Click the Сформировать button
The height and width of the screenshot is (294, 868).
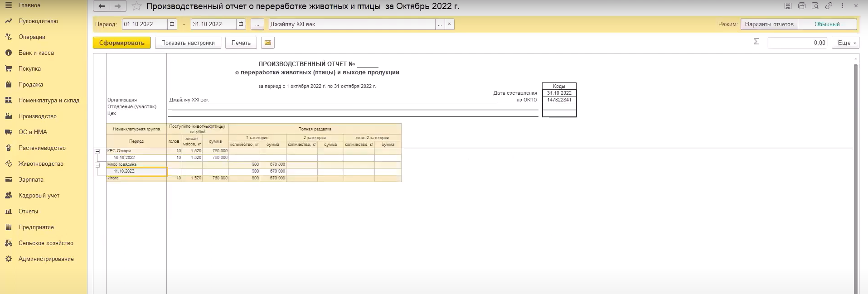pyautogui.click(x=121, y=43)
